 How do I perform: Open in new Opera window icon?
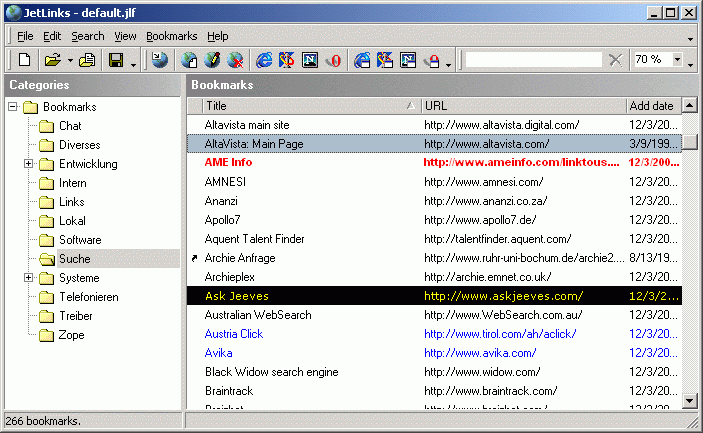(x=432, y=60)
